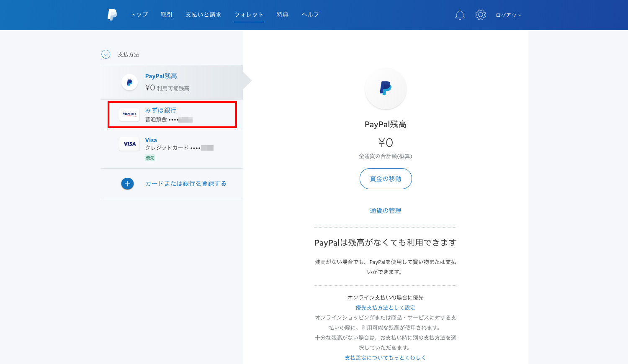Click the ログアウト link
Image resolution: width=628 pixels, height=364 pixels.
[508, 15]
